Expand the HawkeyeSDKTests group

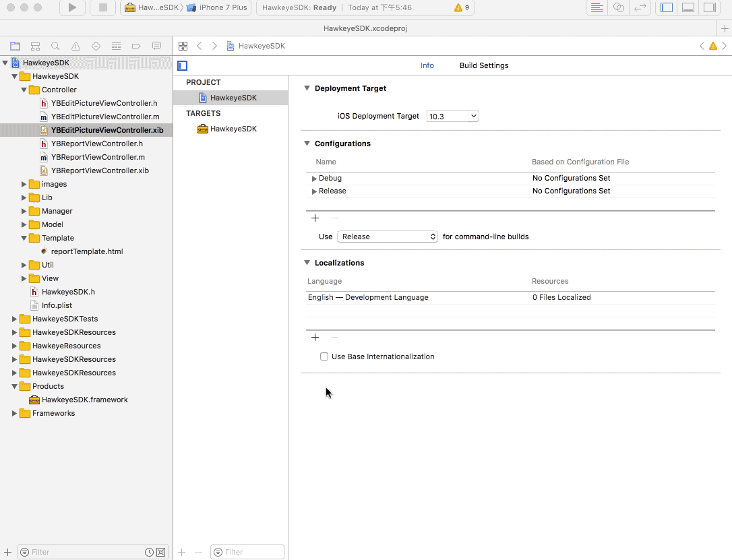14,319
